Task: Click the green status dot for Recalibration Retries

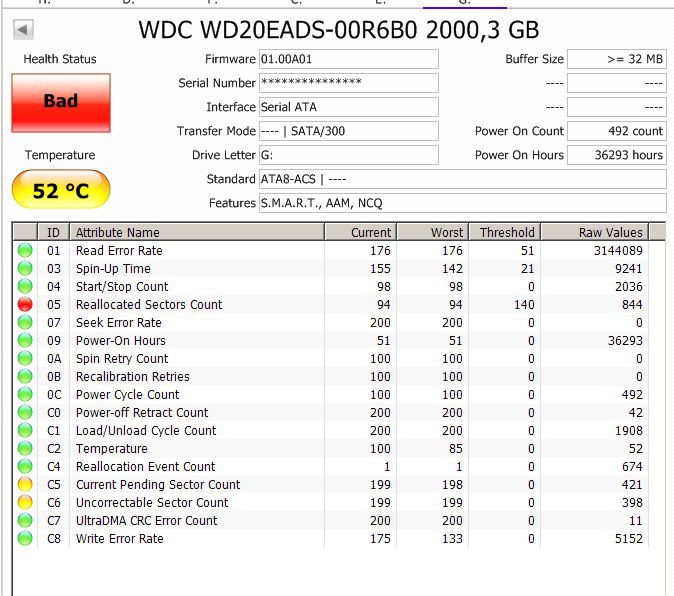Action: pyautogui.click(x=25, y=376)
